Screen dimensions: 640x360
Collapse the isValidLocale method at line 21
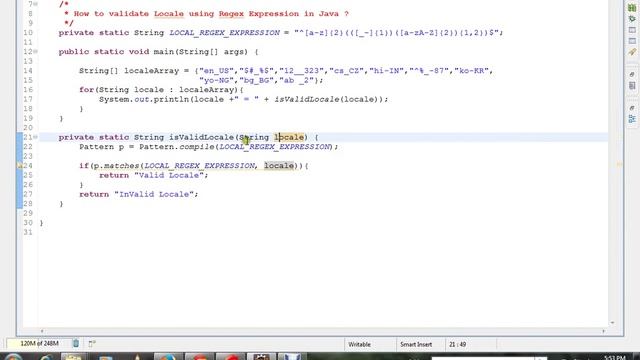pyautogui.click(x=36, y=137)
